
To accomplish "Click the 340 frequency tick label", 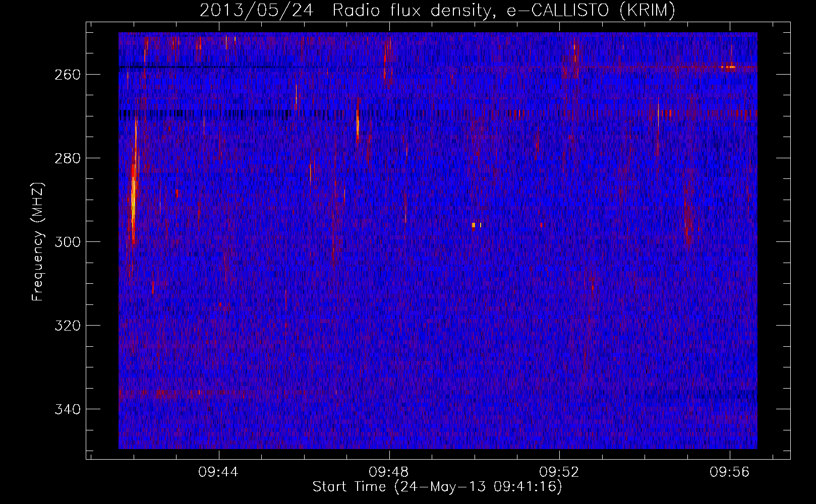I will [67, 409].
